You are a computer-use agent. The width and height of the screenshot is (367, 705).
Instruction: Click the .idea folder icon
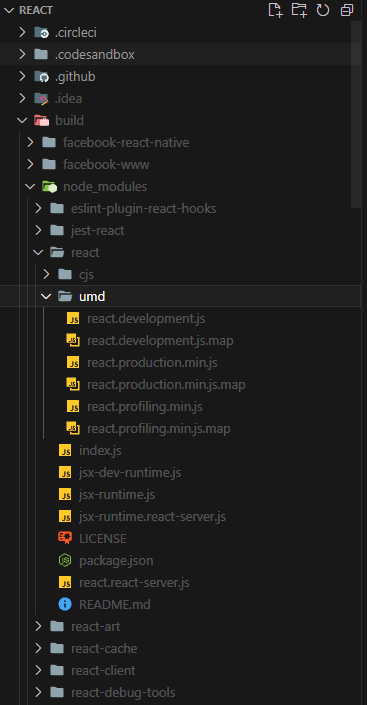[x=41, y=98]
